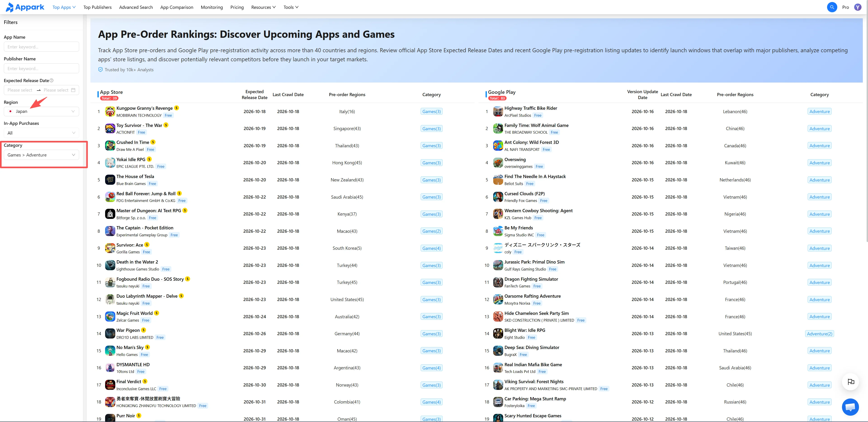Open the Ant Colony: Wild Forest 3D icon

[x=498, y=146]
